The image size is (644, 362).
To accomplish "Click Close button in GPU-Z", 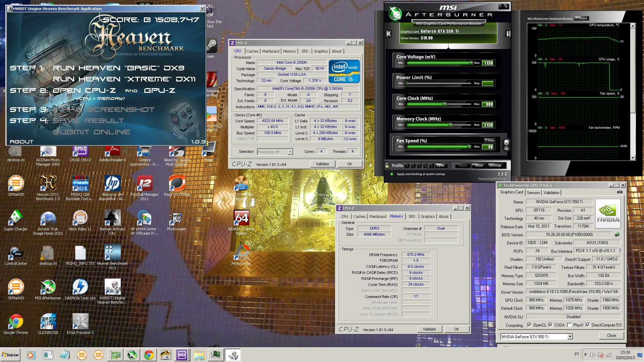I will pos(611,336).
